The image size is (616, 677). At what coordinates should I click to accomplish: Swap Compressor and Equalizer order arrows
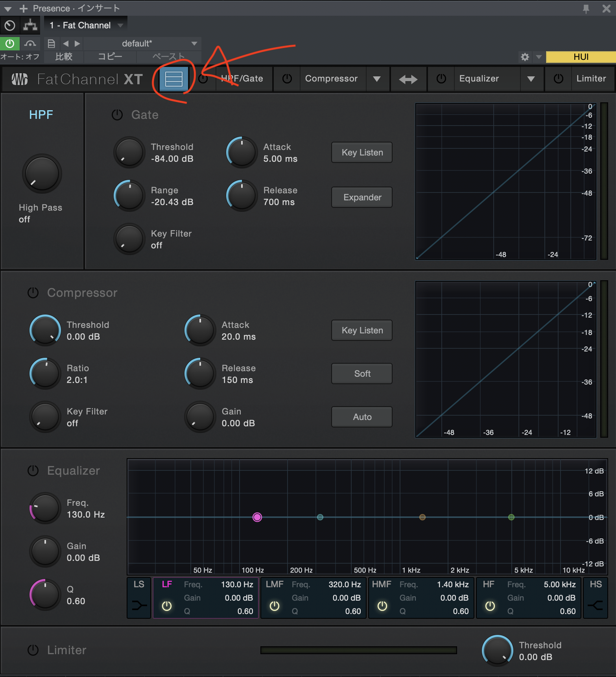pos(408,79)
